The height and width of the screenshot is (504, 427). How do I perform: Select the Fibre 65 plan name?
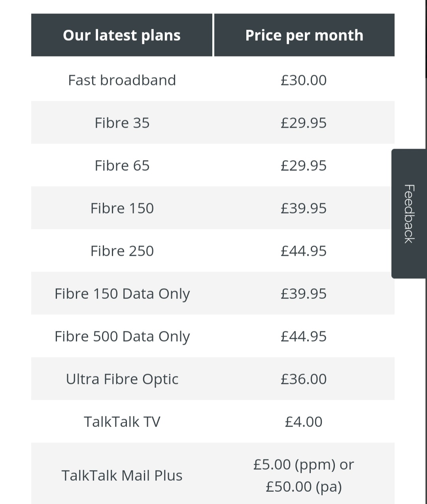tap(122, 166)
